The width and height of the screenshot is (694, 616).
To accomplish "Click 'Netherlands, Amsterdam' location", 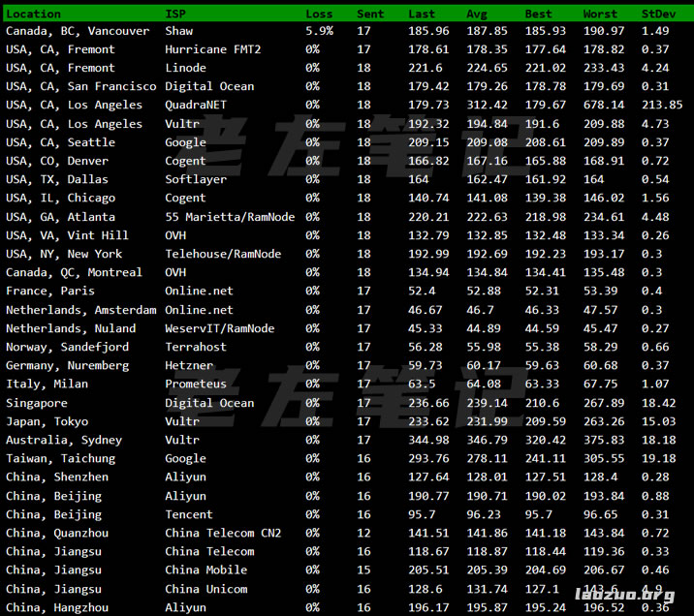I will click(81, 310).
